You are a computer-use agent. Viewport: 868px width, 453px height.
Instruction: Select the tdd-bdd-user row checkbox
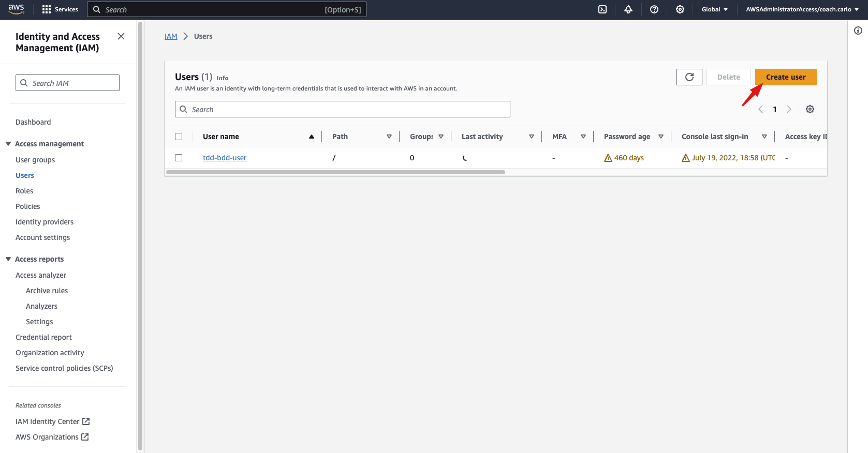click(x=179, y=158)
